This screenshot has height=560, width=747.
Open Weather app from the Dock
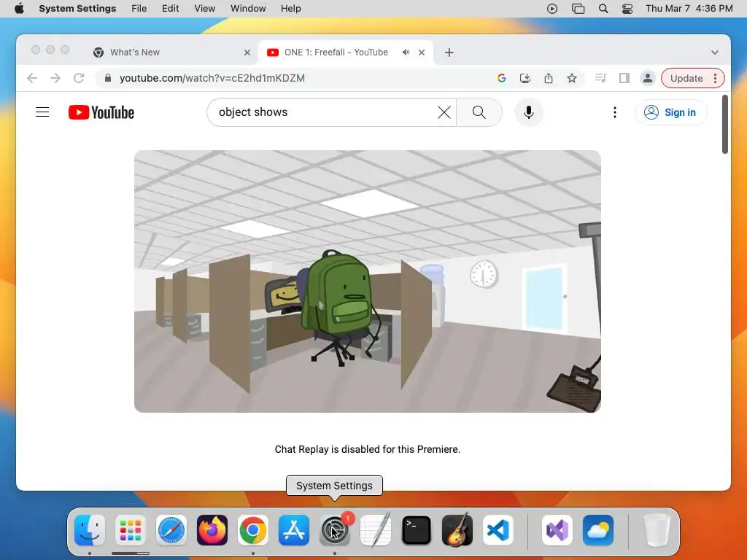pyautogui.click(x=598, y=530)
